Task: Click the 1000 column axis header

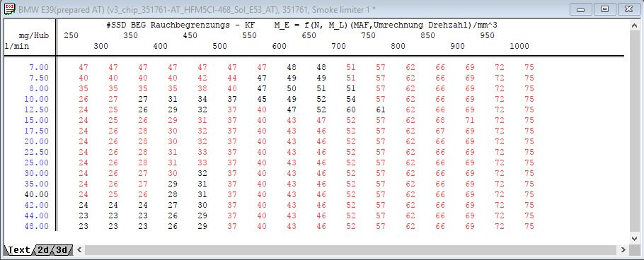Action: click(519, 47)
